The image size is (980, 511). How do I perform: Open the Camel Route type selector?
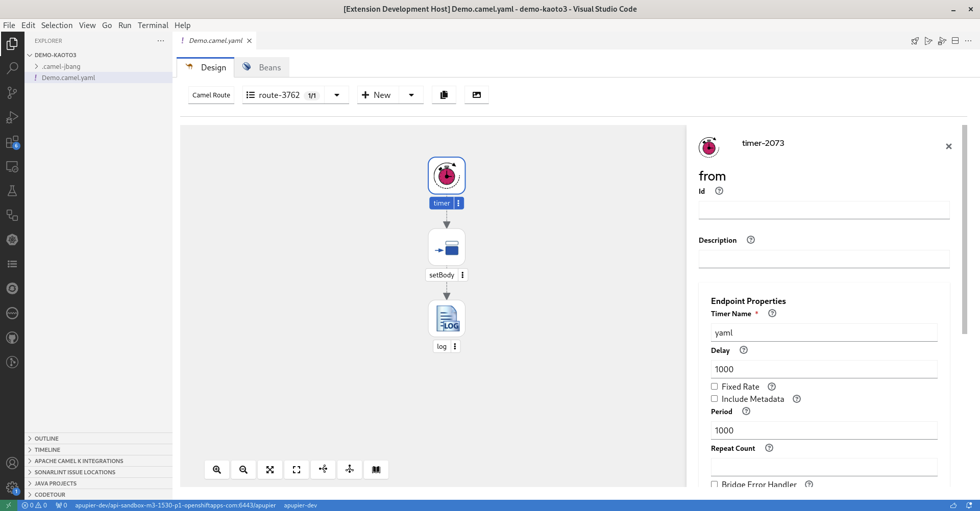(211, 95)
